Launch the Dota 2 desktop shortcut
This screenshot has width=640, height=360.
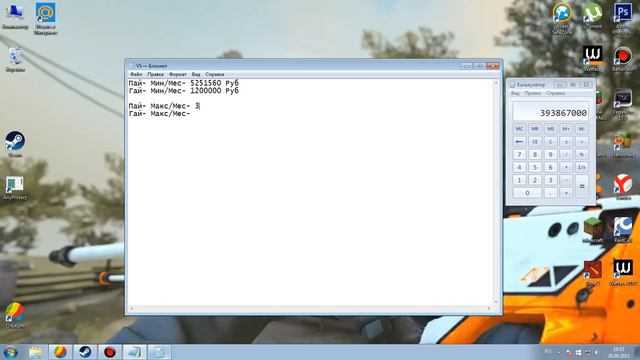[x=593, y=272]
